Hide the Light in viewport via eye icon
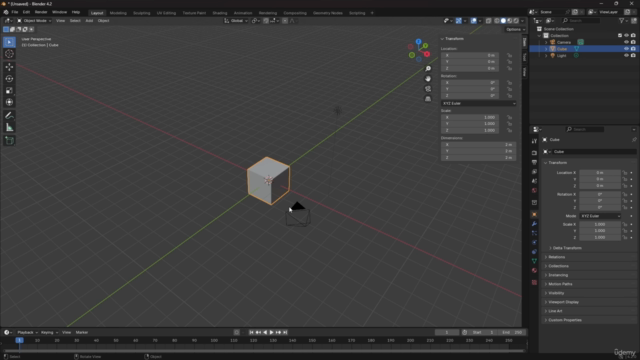This screenshot has width=640, height=360. [x=627, y=56]
